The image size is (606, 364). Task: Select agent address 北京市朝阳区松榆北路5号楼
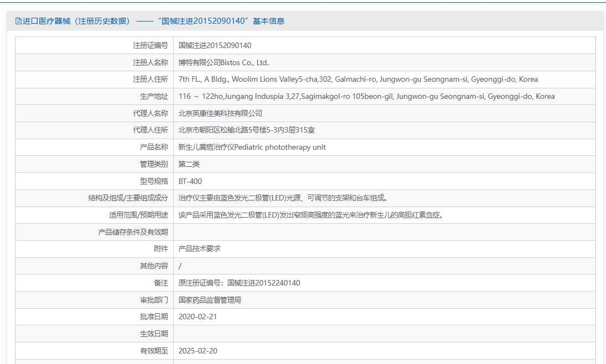pos(247,130)
